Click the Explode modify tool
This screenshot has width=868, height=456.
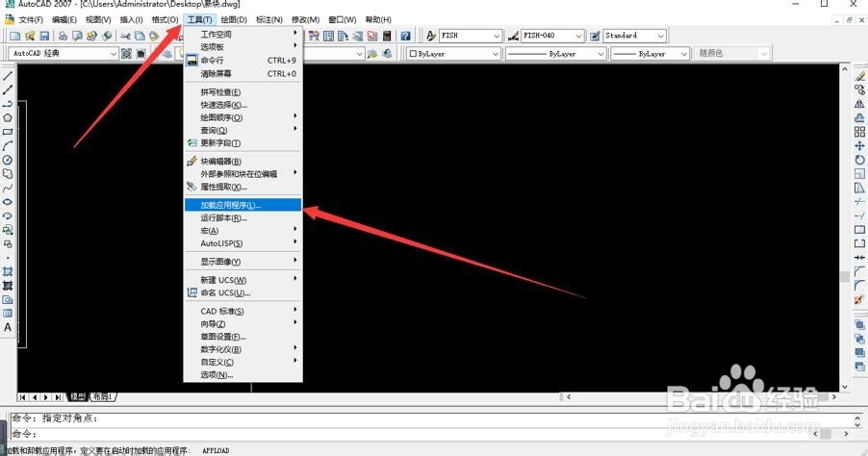(859, 299)
